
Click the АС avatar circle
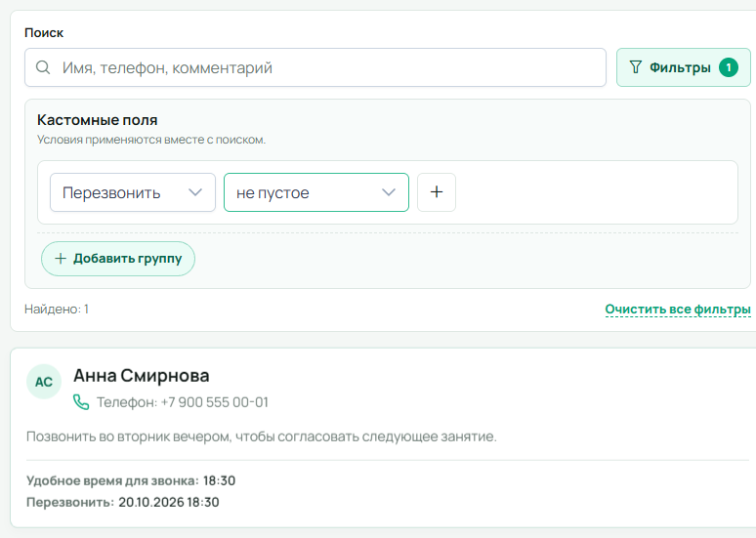(x=44, y=382)
